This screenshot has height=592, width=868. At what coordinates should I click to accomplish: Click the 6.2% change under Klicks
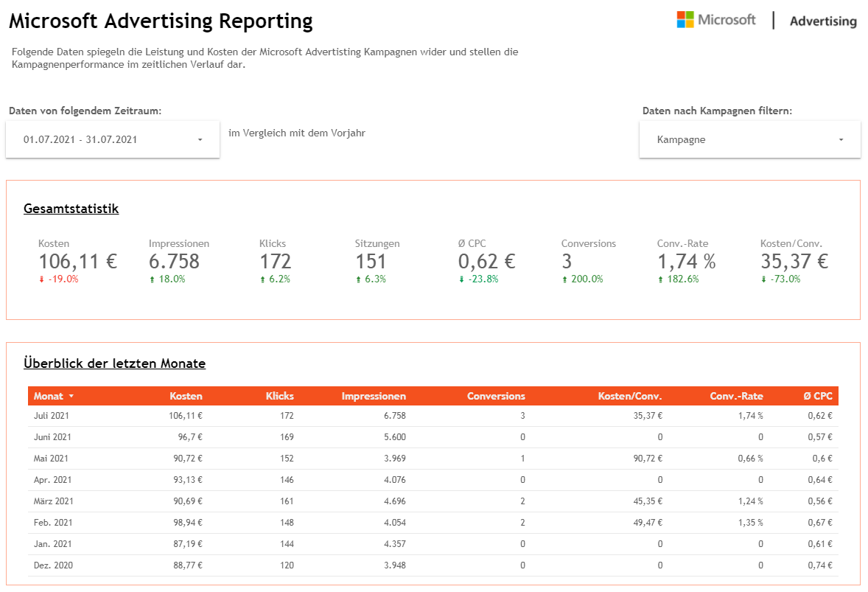pyautogui.click(x=275, y=279)
